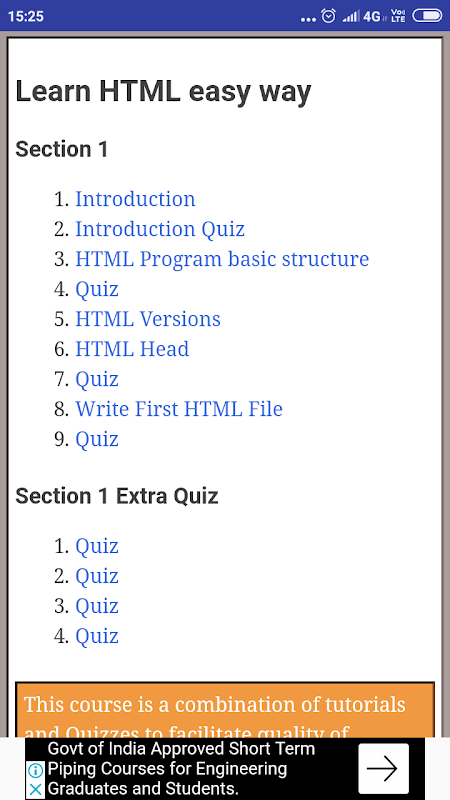Close the ad with X icon
The image size is (450, 800).
pos(35,790)
